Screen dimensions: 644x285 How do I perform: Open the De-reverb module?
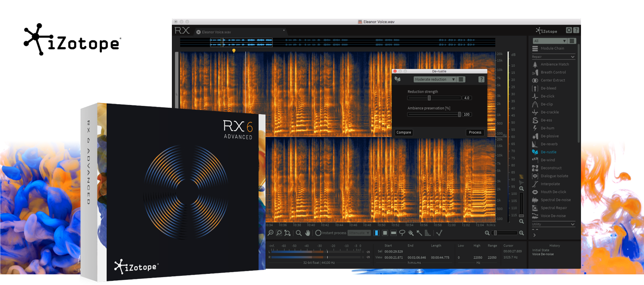coord(545,144)
